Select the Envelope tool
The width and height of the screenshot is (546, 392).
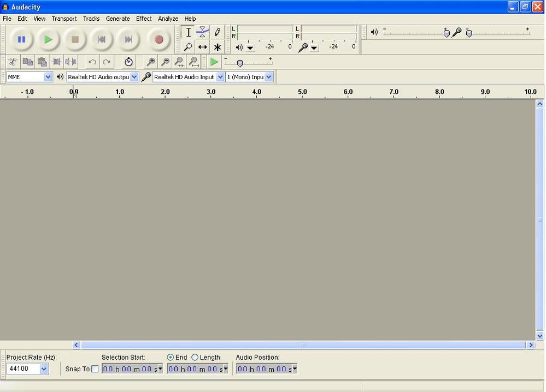click(x=202, y=32)
